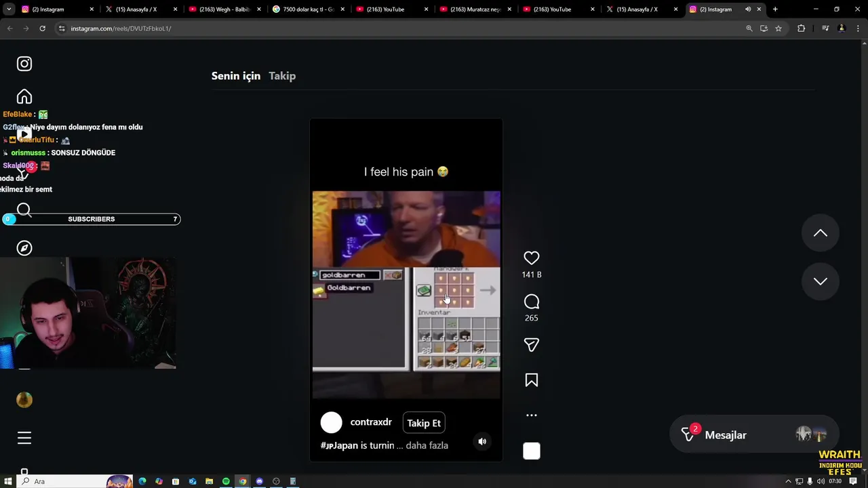Open the media control music-note icon
The height and width of the screenshot is (488, 868).
click(x=825, y=28)
